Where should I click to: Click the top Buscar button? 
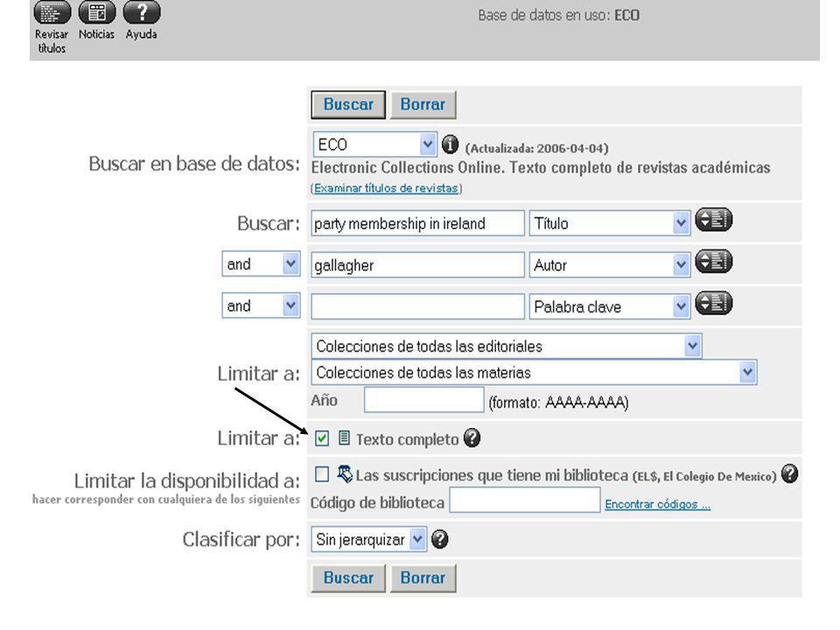348,104
